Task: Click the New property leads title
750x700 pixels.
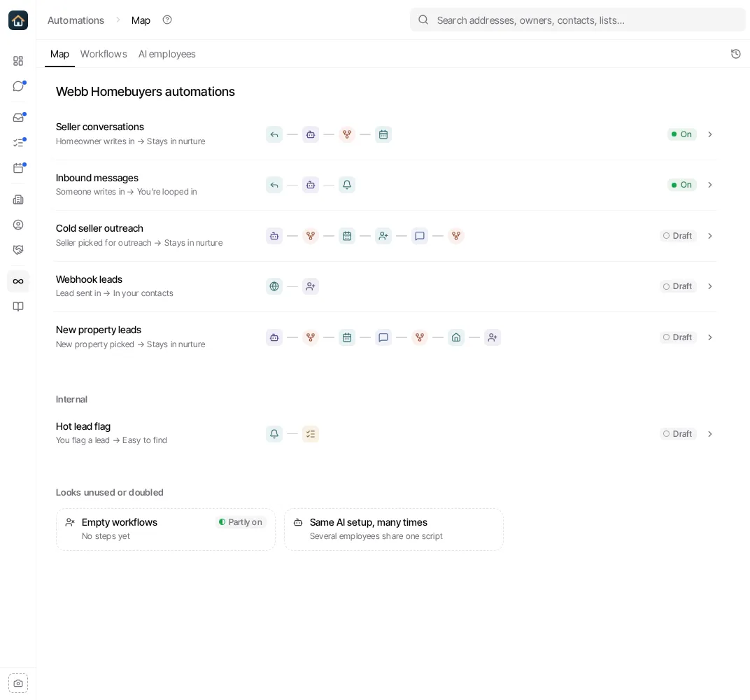Action: coord(99,330)
